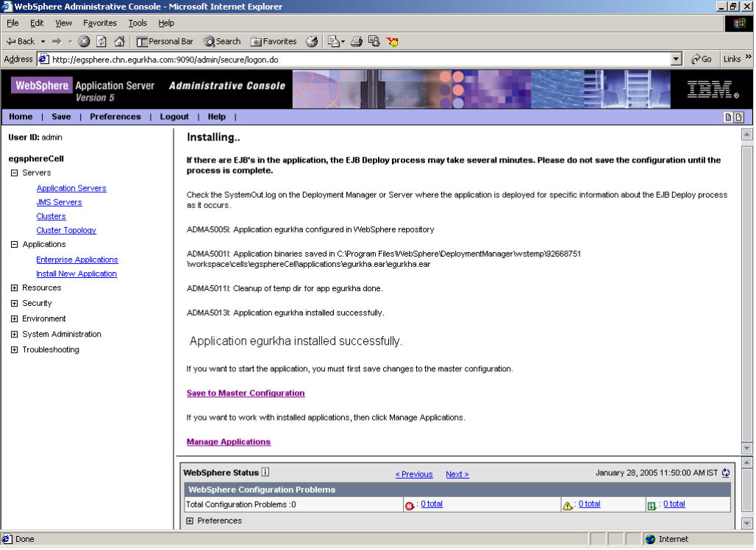
Task: Open the File menu
Action: tap(13, 23)
